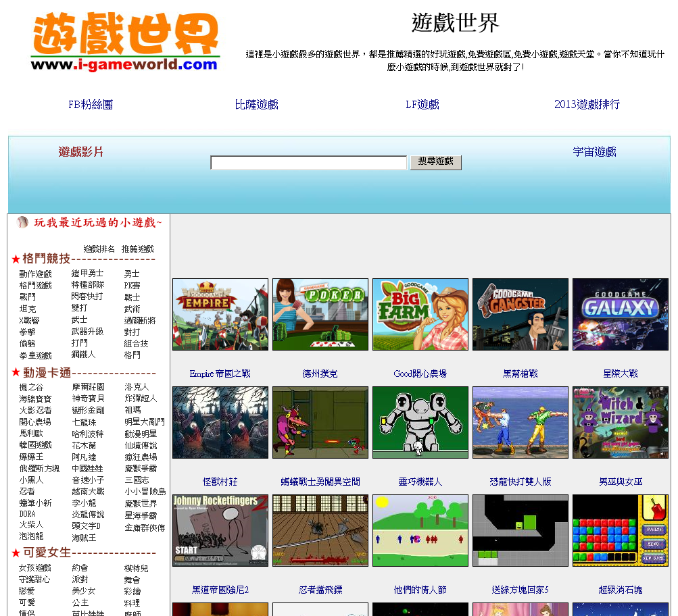This screenshot has width=678, height=616.
Task: Open the 超級消石塊 title link
Action: point(621,590)
